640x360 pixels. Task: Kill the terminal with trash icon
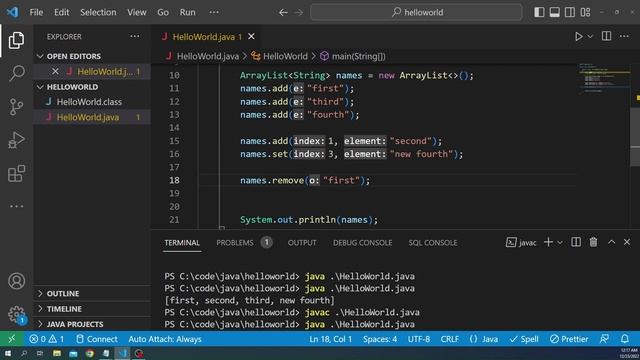click(x=593, y=242)
